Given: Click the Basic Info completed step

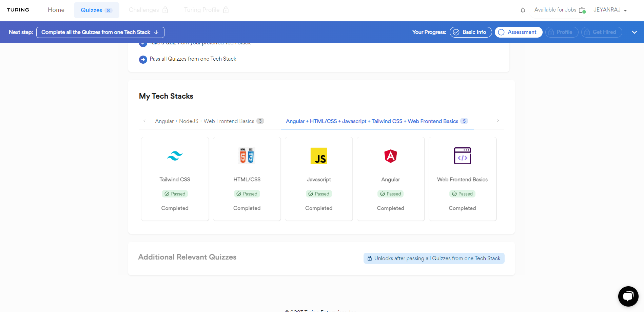Looking at the screenshot, I should click(471, 32).
